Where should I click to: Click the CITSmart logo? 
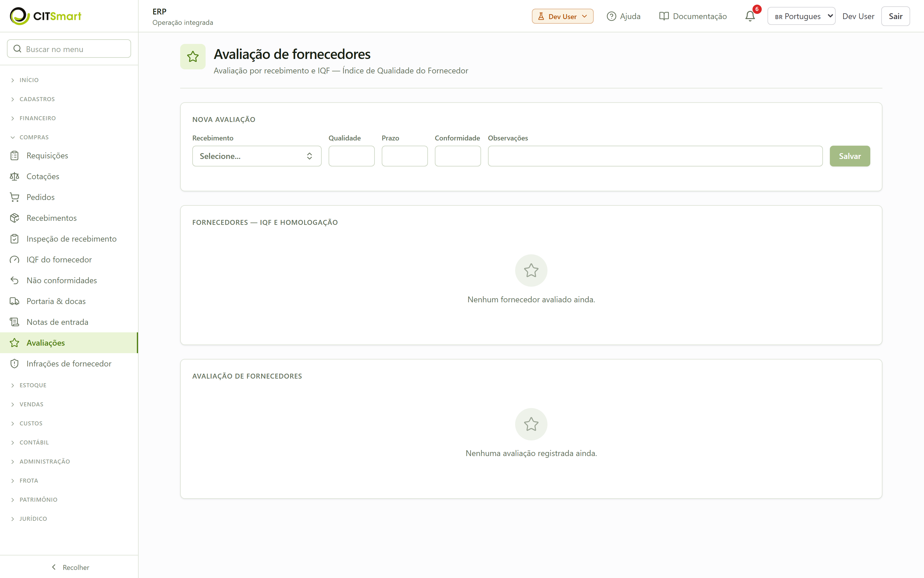coord(45,16)
